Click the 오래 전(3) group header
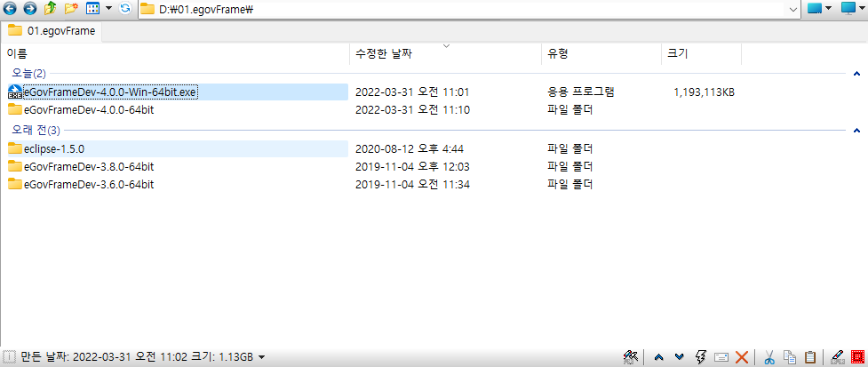 coord(36,131)
